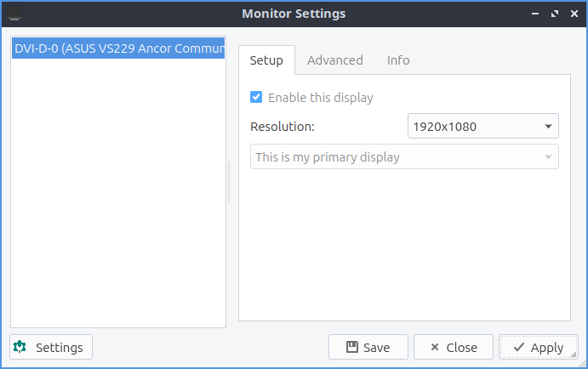This screenshot has height=369, width=588.
Task: Click the Monitor Settings title bar text
Action: pos(294,14)
